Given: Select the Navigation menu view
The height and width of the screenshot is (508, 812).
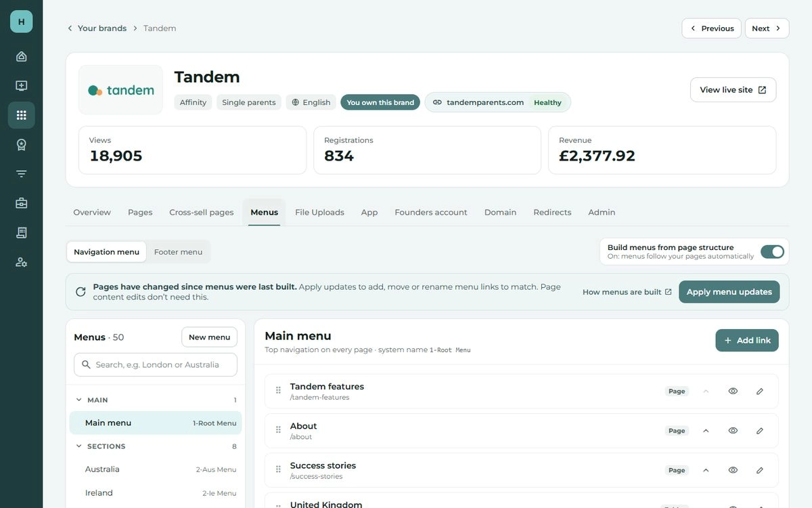Looking at the screenshot, I should click(x=106, y=252).
